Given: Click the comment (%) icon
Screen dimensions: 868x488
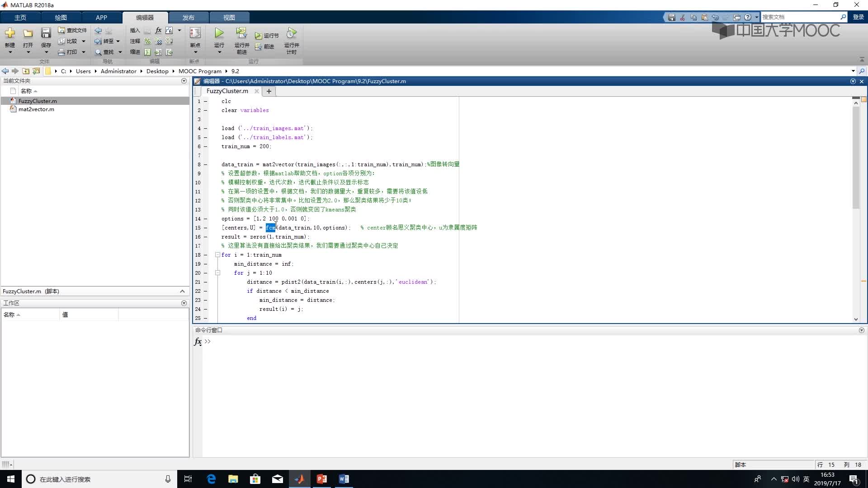Looking at the screenshot, I should 147,41.
